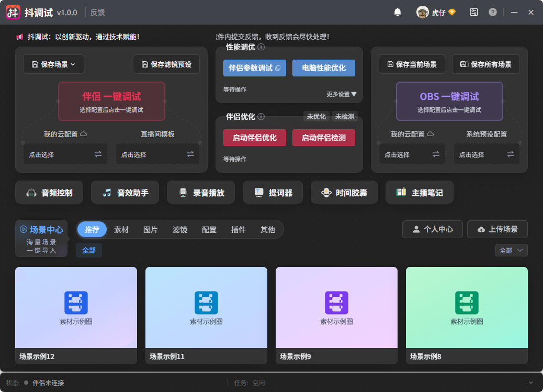Screen dimensions: 543x392
Task: Click the cloud icon next to 伴侣 我的云配置
Action: click(x=84, y=134)
